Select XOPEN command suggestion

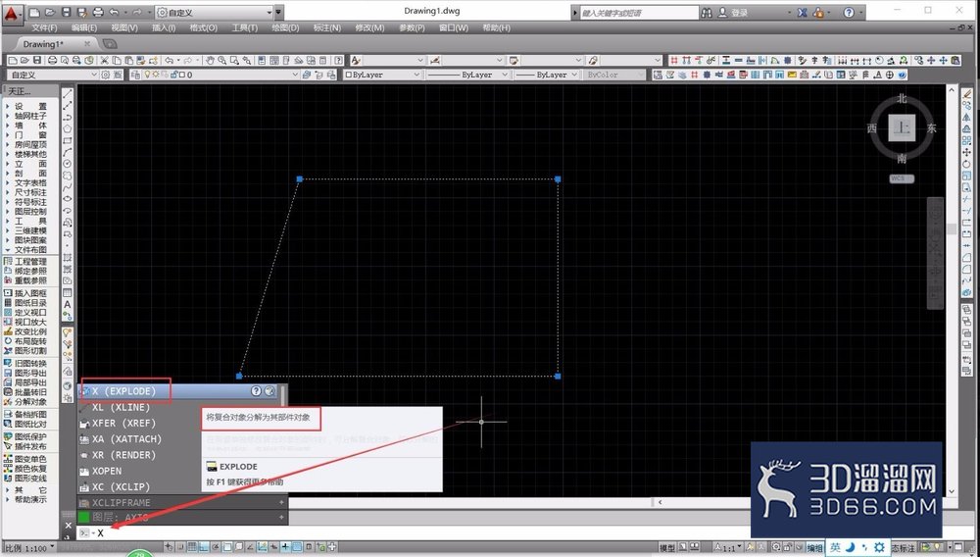pos(107,471)
